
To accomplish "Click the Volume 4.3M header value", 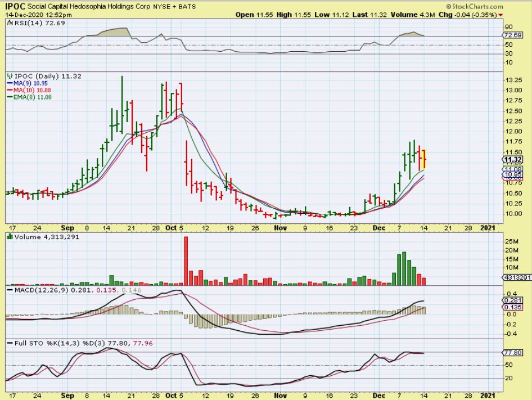I will [413, 15].
